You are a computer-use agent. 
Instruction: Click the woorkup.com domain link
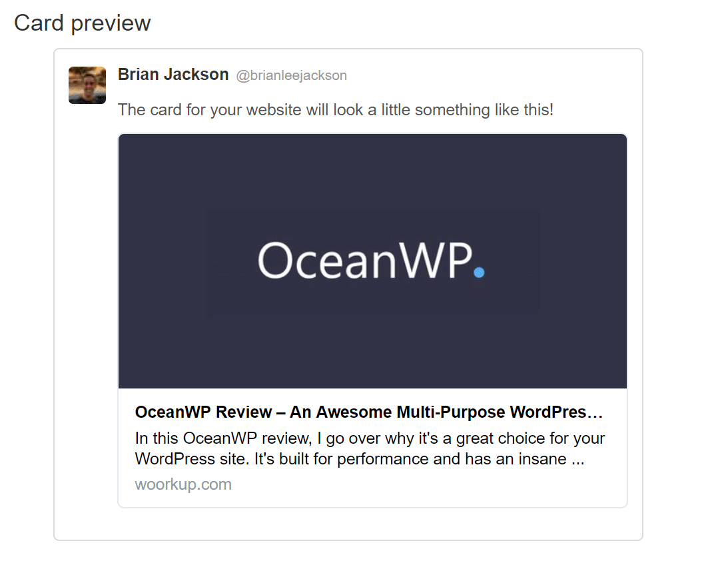tap(183, 484)
